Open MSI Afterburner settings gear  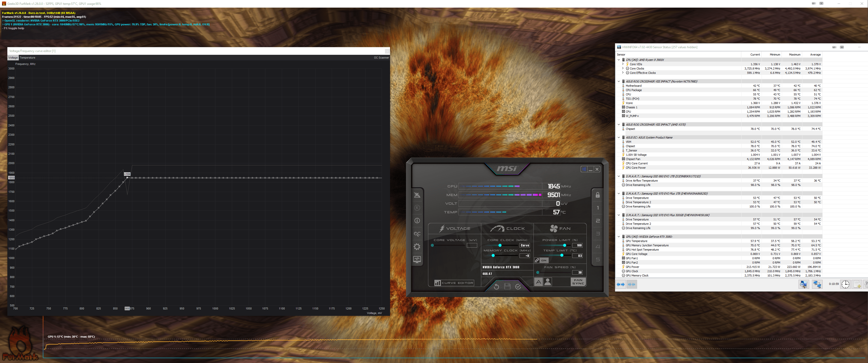417,247
